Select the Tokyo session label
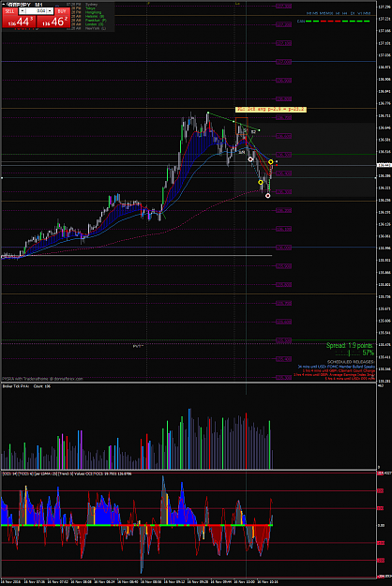Image resolution: width=392 pixels, height=586 pixels. coord(90,8)
